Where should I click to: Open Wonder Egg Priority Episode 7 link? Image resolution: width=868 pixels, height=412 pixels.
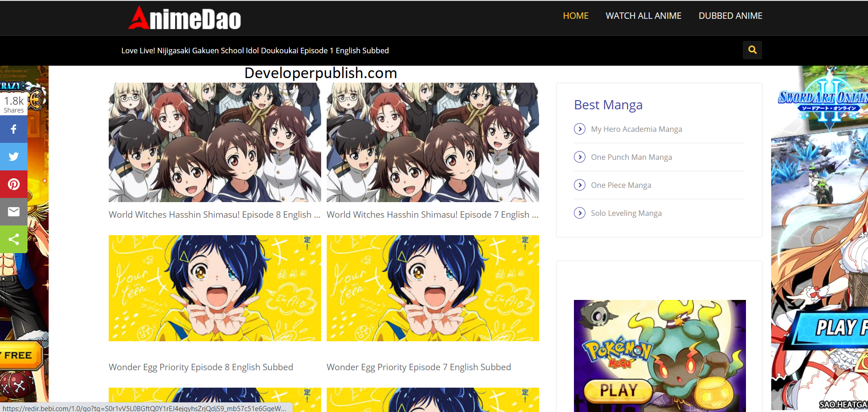point(419,367)
